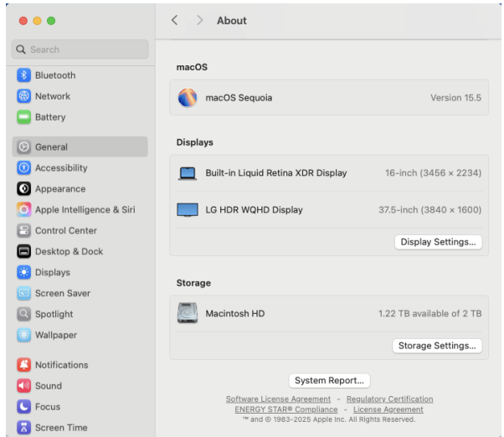Click '16-inch (3456 × 2234)' text
Image resolution: width=504 pixels, height=437 pixels.
point(434,172)
